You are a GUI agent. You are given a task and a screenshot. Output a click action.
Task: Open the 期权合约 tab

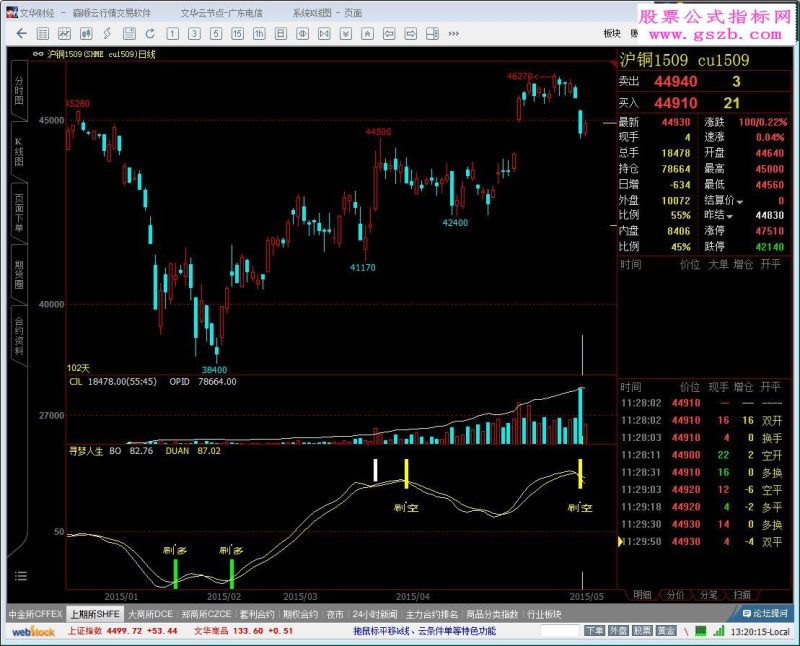point(301,614)
